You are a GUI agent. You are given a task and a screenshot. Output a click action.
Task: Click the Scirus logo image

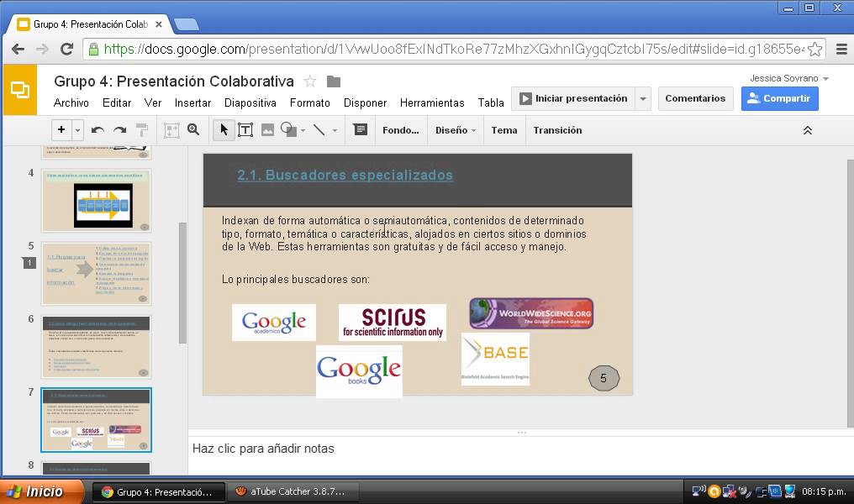393,323
